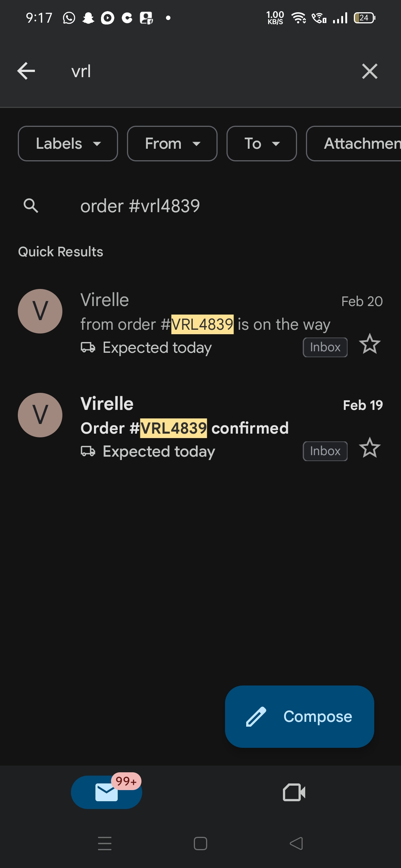
Task: Tap Virelle avatar on Feb 19 email
Action: pos(40,415)
